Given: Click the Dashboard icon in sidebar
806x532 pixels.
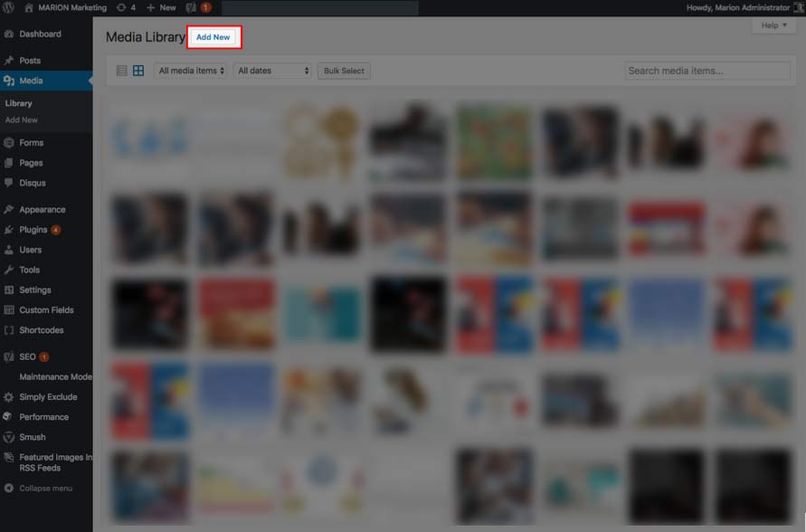Looking at the screenshot, I should (x=9, y=34).
